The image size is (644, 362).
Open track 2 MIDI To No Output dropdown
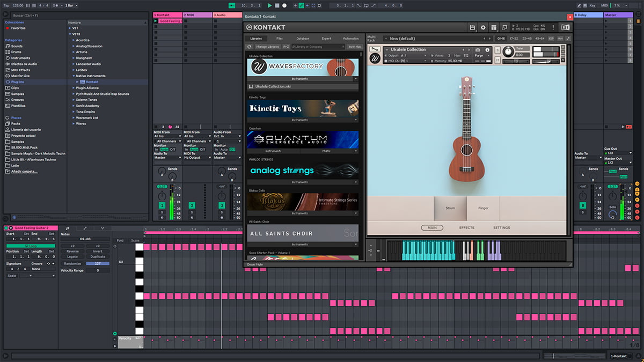point(197,158)
